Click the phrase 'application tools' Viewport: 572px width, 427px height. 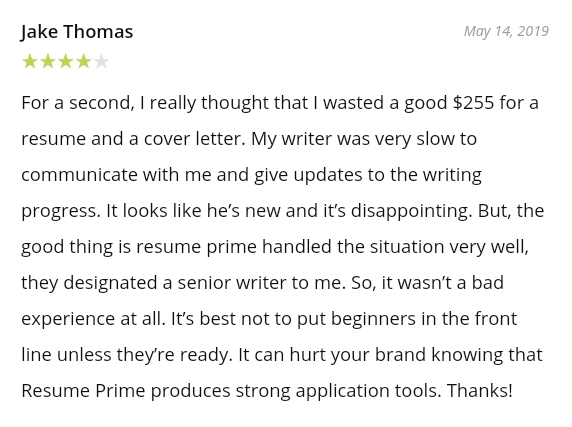(x=366, y=391)
